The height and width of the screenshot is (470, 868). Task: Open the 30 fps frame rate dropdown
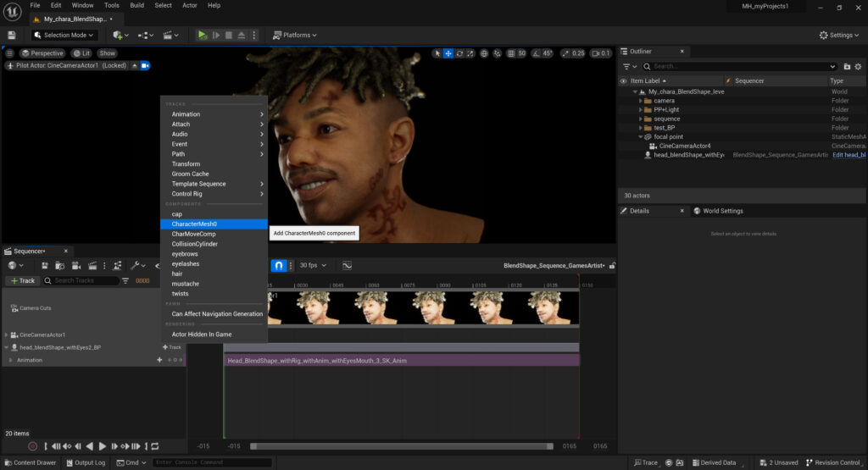pyautogui.click(x=312, y=265)
